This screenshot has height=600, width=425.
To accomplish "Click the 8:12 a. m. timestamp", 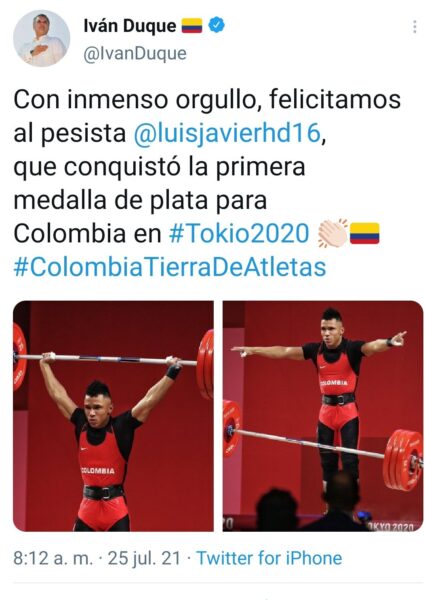I will click(53, 558).
